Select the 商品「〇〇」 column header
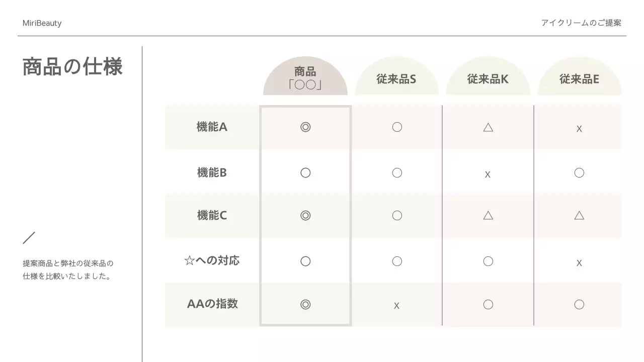Image resolution: width=644 pixels, height=362 pixels. [305, 78]
